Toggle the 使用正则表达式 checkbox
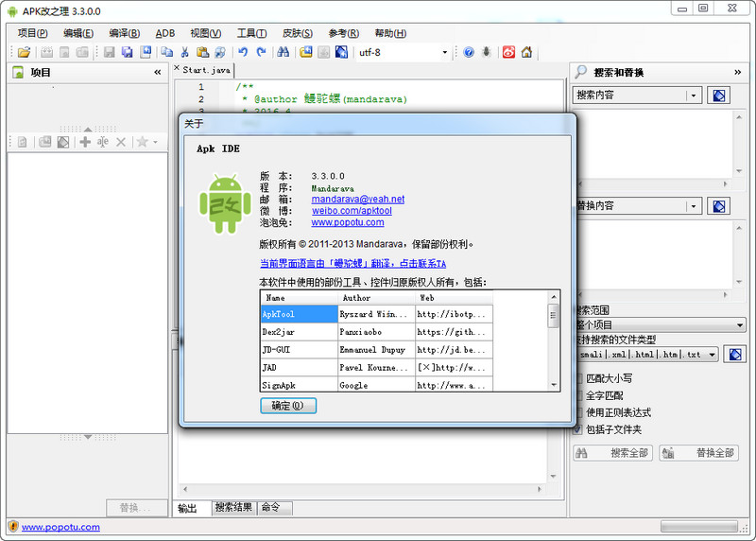The image size is (756, 541). (578, 412)
